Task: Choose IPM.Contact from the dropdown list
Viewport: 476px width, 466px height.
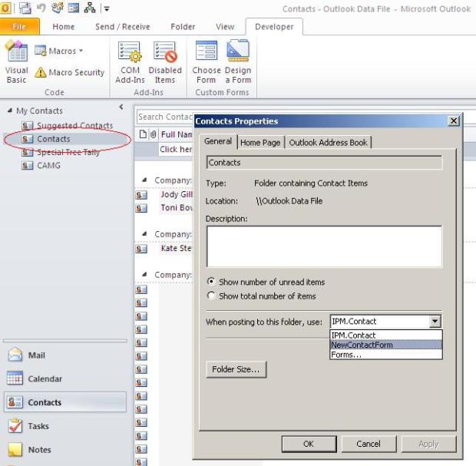Action: pos(385,335)
